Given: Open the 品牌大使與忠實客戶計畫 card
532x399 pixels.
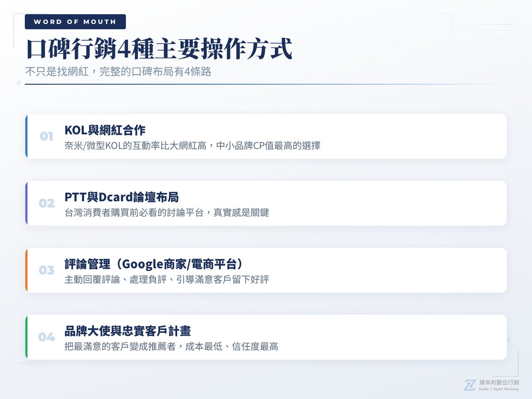Looking at the screenshot, I should point(266,337).
